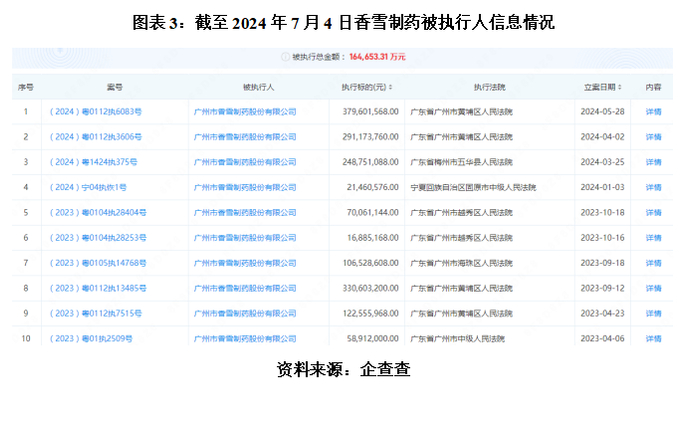Select amount 379,601,568.00
700x424 pixels.
click(x=371, y=112)
